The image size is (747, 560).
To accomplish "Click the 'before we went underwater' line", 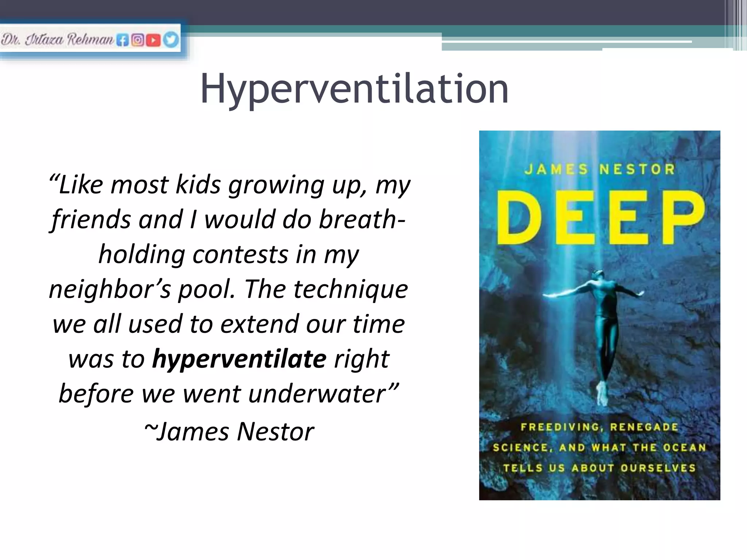I will [229, 394].
